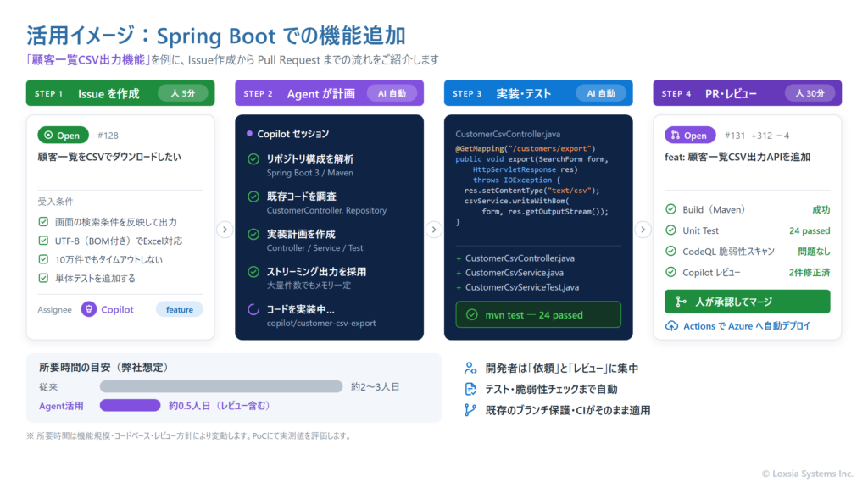Image resolution: width=868 pixels, height=488 pixels.
Task: Click chevron arrow between Step 2 and Step 3
Action: tap(434, 229)
